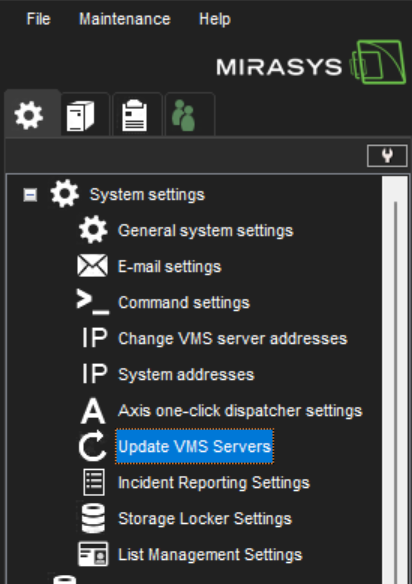The image size is (412, 584).
Task: Click the List Management ID card icon
Action: pyautogui.click(x=93, y=554)
